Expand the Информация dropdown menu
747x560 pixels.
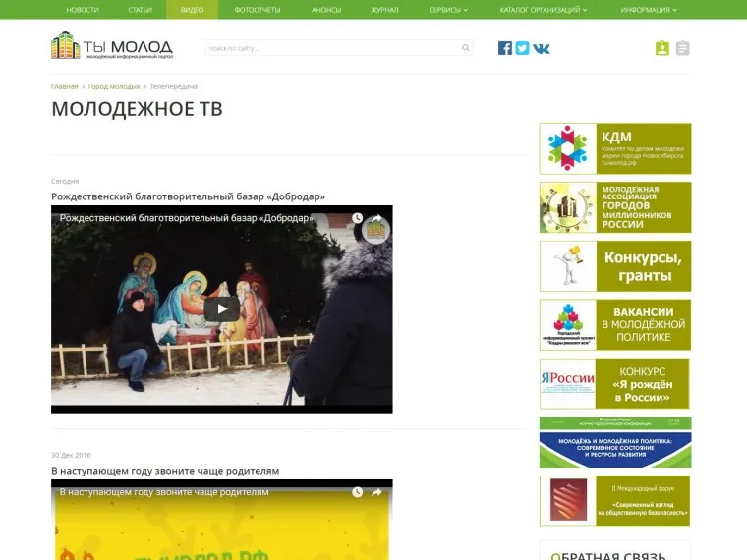click(649, 10)
